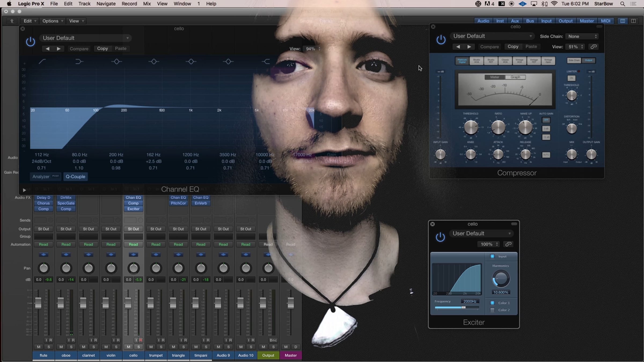Select previous preset in Compressor
Viewport: 644px width, 362px height.
coord(458,47)
